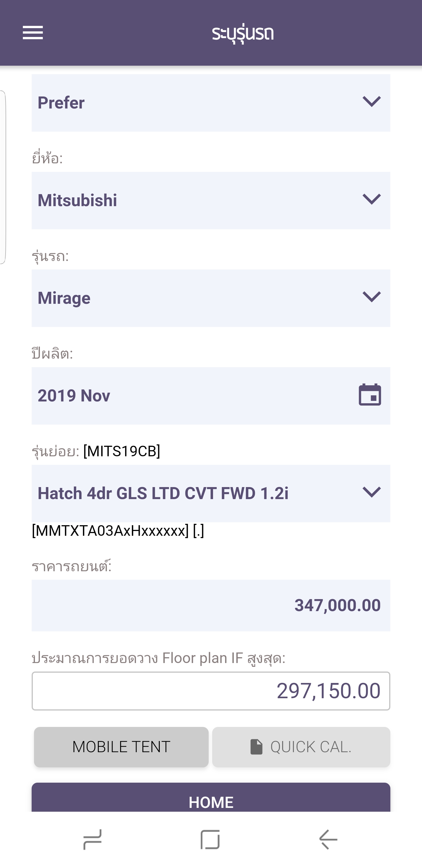Tap the Mitsubishi brand text
Image resolution: width=422 pixels, height=868 pixels.
tap(77, 201)
